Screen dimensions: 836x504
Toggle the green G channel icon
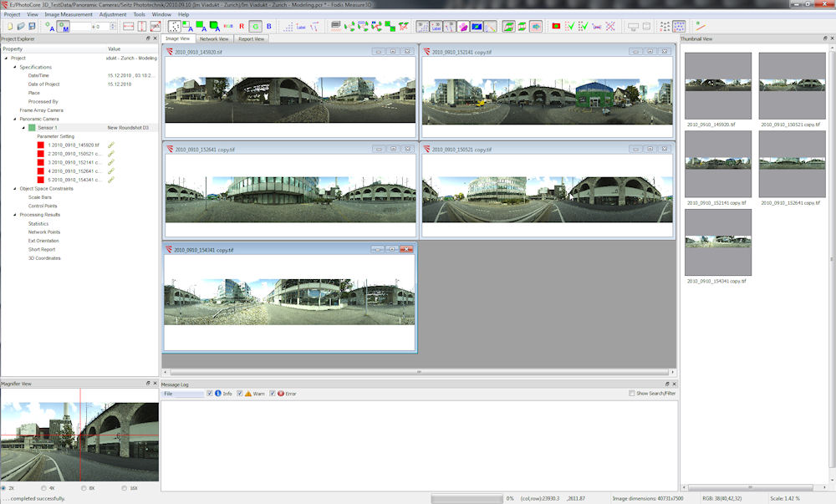click(256, 27)
